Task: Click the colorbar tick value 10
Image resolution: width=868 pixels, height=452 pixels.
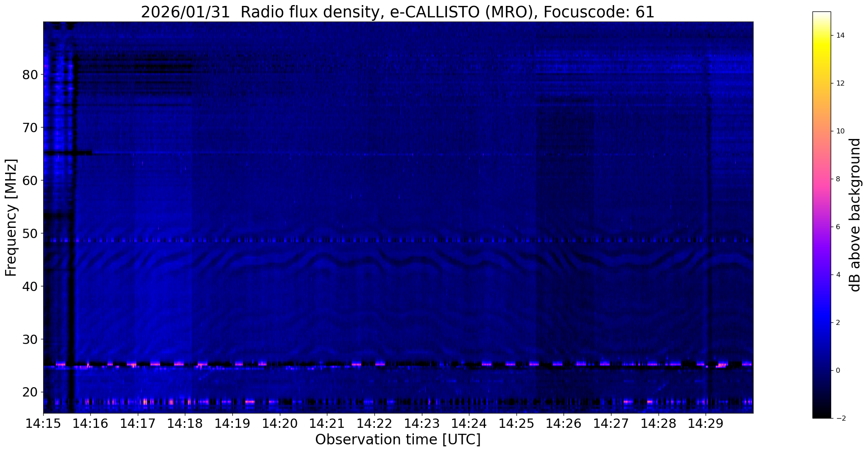Action: click(840, 131)
